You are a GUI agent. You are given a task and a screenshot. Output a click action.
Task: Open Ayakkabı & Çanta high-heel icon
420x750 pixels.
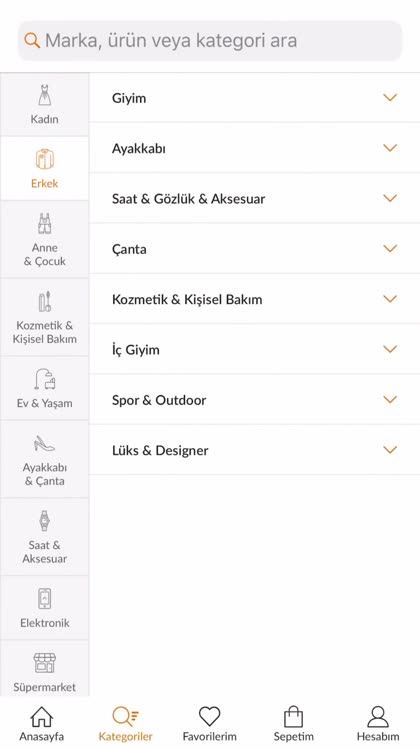pyautogui.click(x=44, y=443)
